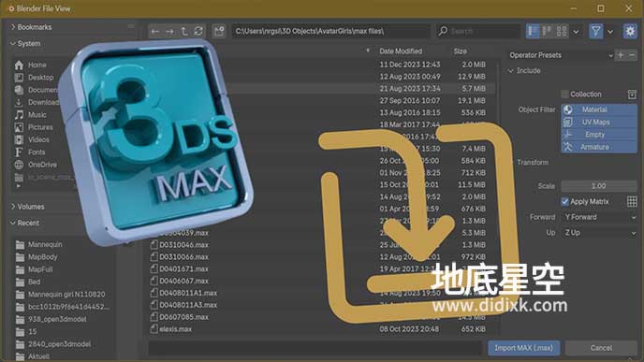This screenshot has width=644, height=362.
Task: Collapse the Include section
Action: [525, 71]
